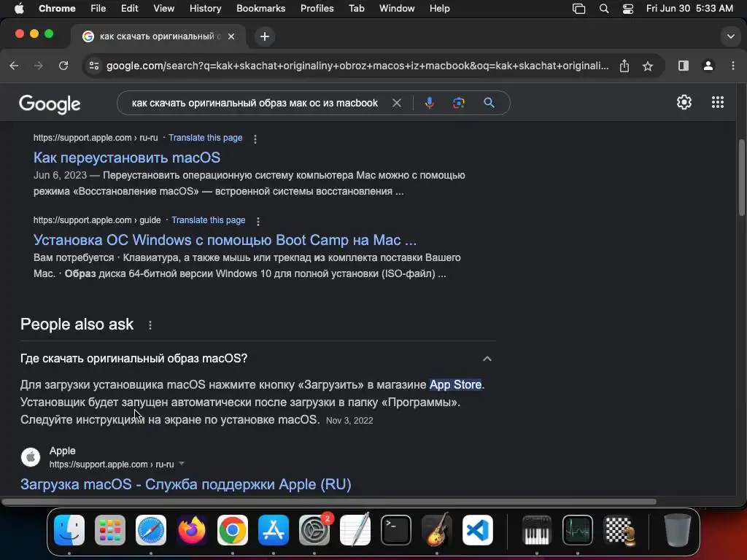Open the Window menu
Image resolution: width=747 pixels, height=560 pixels.
tap(397, 9)
